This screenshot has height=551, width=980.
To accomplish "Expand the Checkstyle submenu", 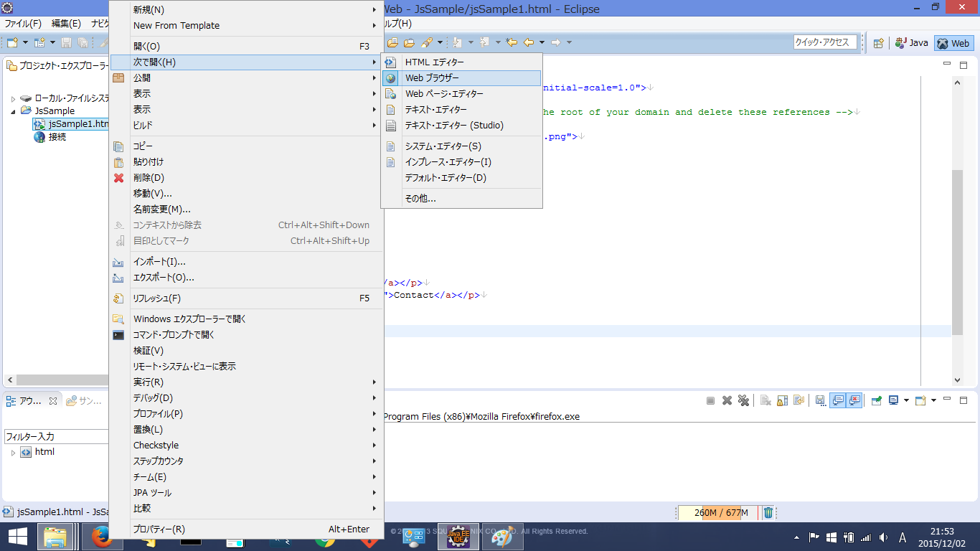I will [x=246, y=446].
